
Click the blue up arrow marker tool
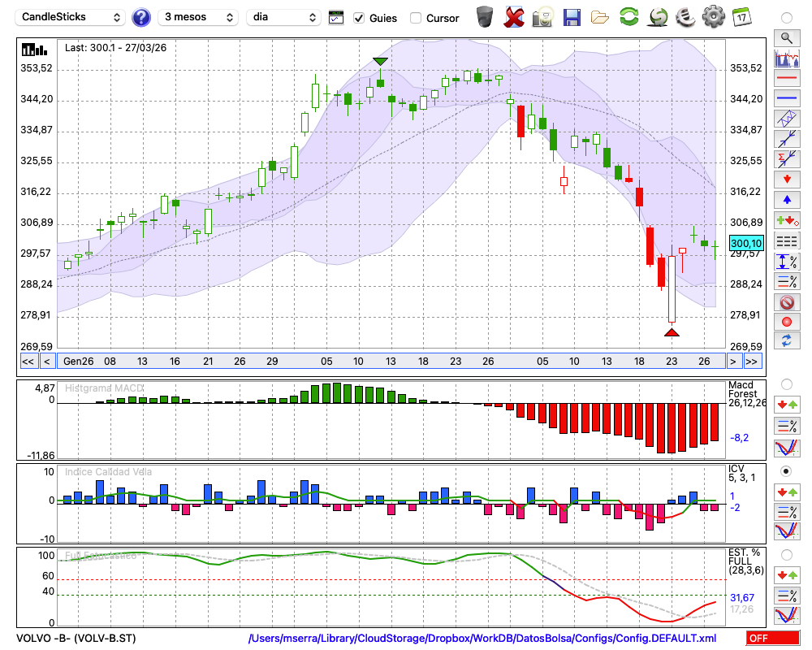coord(786,200)
